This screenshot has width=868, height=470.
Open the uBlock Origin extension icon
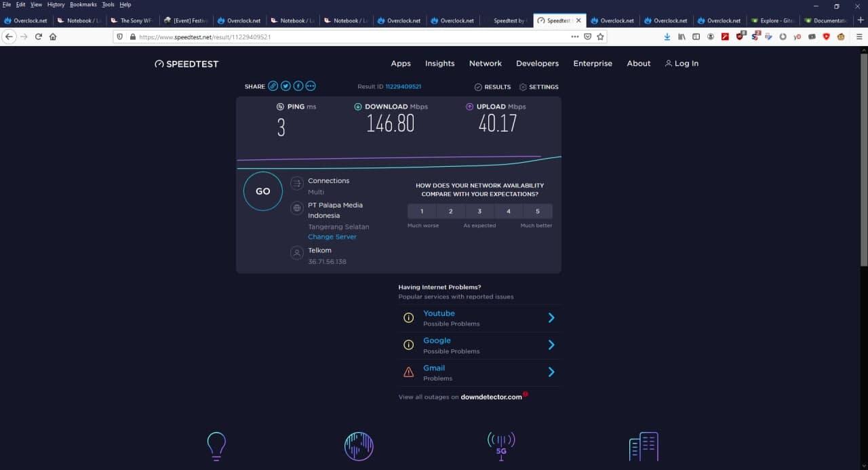739,37
